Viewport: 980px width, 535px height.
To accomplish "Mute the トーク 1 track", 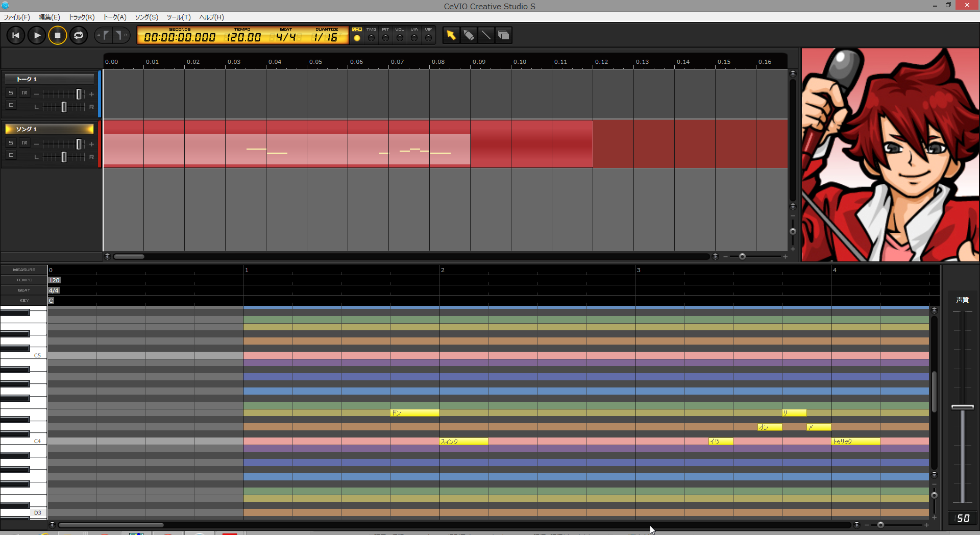I will tap(24, 93).
